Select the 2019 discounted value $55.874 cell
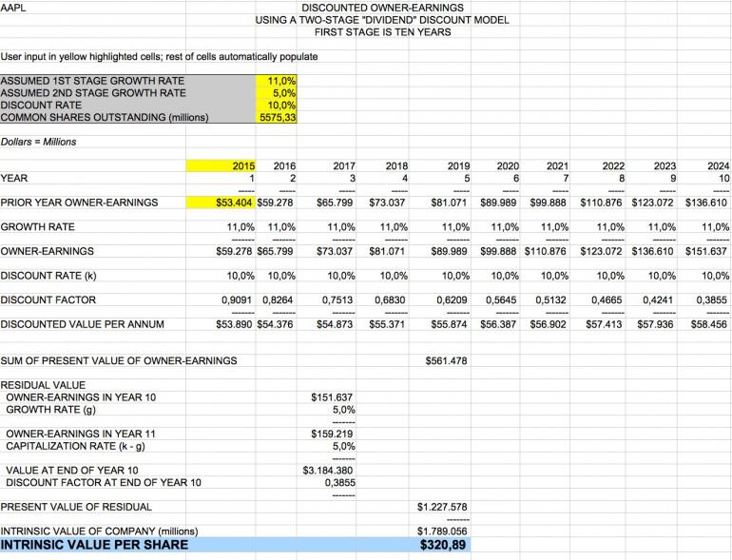The height and width of the screenshot is (560, 732). [x=449, y=324]
